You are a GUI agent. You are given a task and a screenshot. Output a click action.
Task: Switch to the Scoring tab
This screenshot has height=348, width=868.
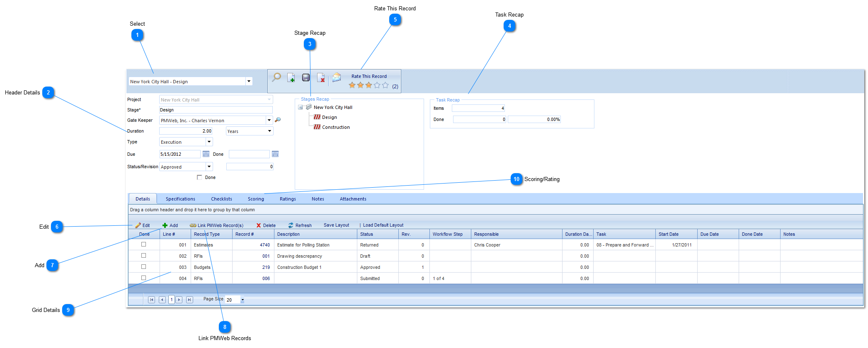(256, 199)
